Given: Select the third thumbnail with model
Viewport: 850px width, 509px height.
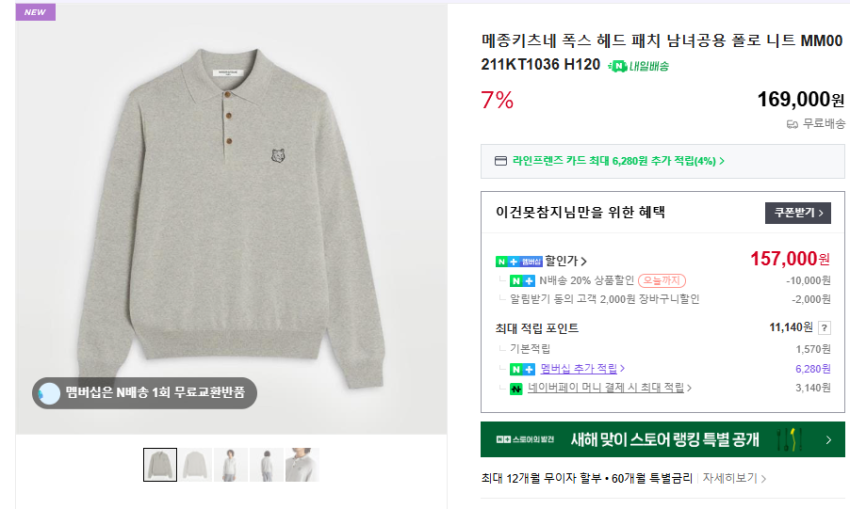Looking at the screenshot, I should tap(231, 465).
